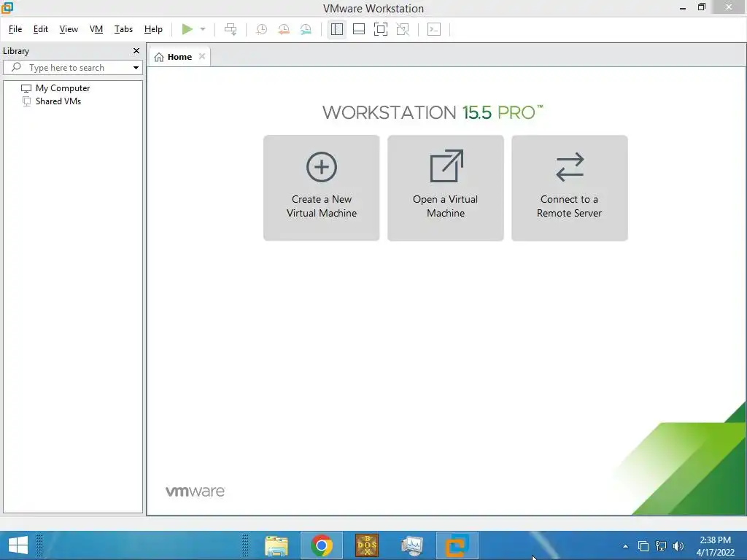Restore down the VMware window
The height and width of the screenshot is (560, 747).
coord(701,7)
